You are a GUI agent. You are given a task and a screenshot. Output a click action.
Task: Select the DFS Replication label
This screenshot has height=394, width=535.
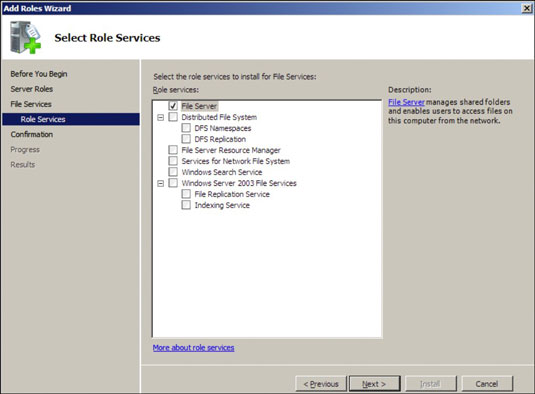[x=220, y=139]
